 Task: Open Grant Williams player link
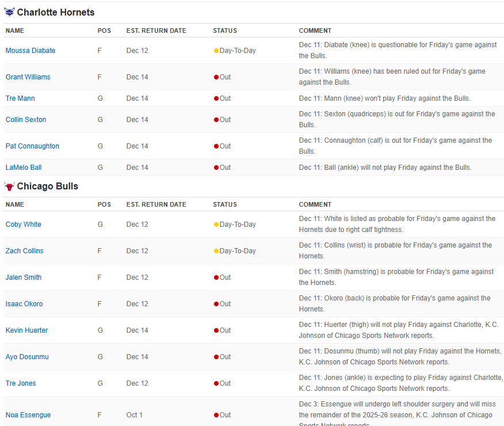28,77
